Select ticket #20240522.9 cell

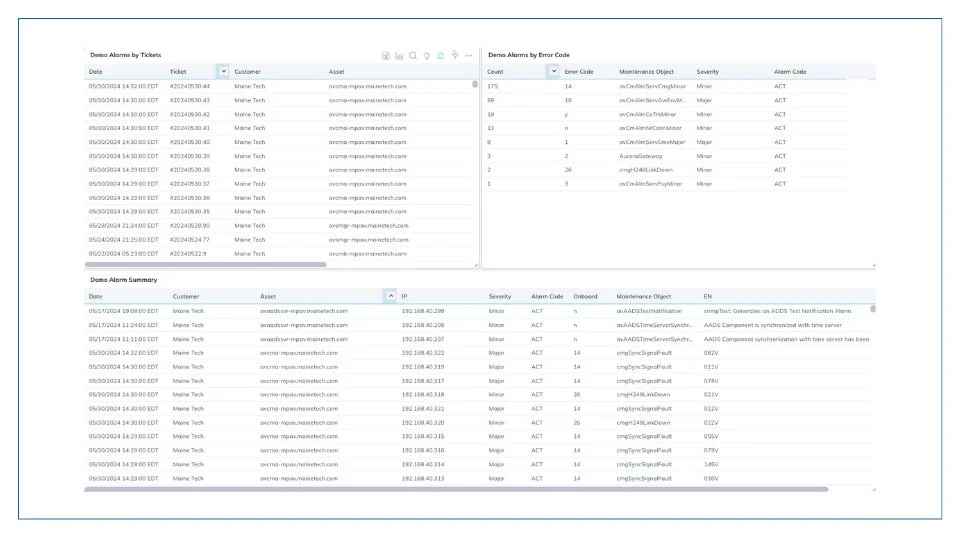pyautogui.click(x=188, y=253)
